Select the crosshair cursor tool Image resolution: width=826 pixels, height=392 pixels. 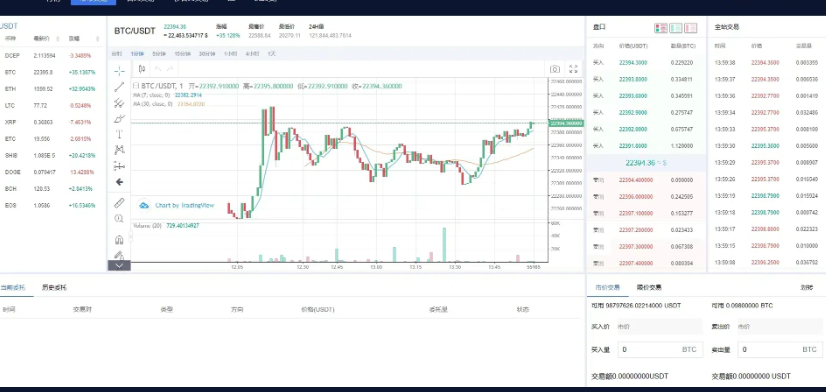(120, 71)
